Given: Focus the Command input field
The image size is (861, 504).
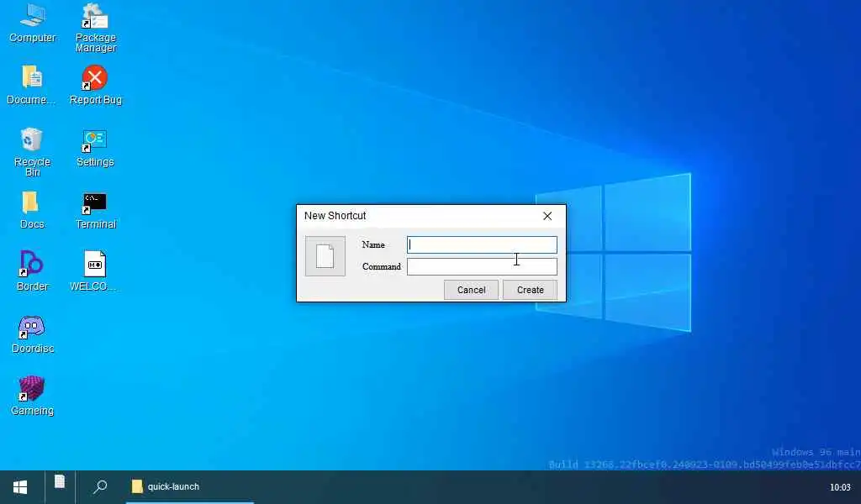Looking at the screenshot, I should (x=482, y=266).
